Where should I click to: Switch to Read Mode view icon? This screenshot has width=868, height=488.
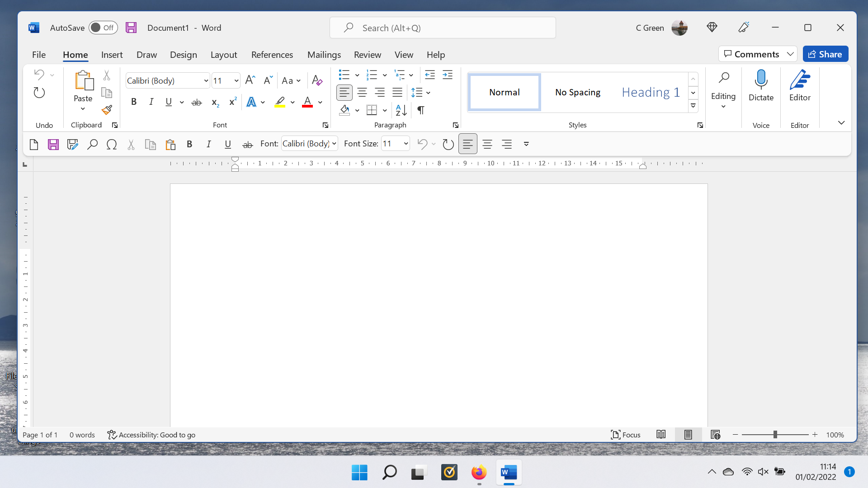click(x=661, y=435)
